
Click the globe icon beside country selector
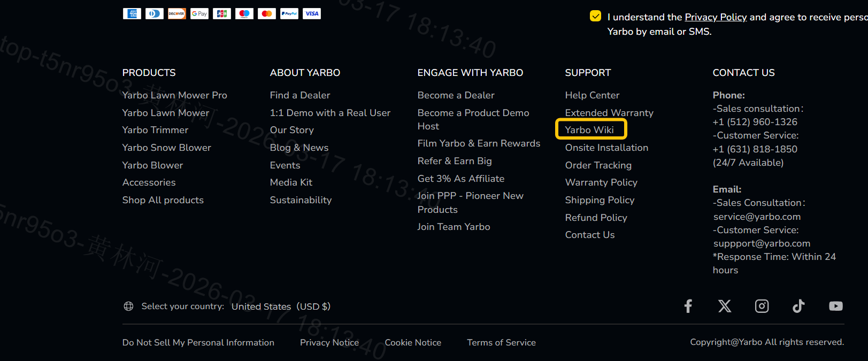click(128, 306)
